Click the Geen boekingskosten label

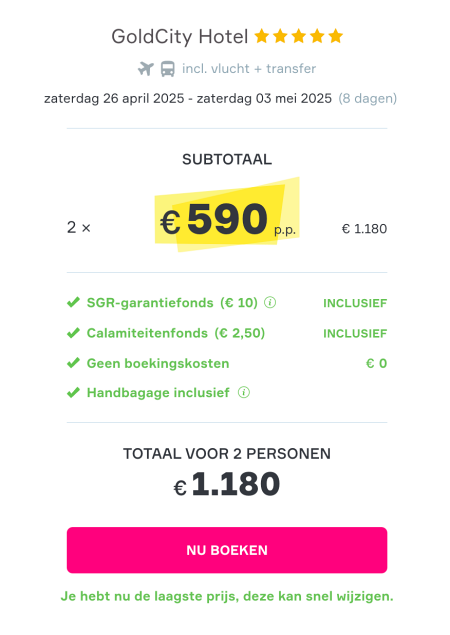tap(158, 363)
